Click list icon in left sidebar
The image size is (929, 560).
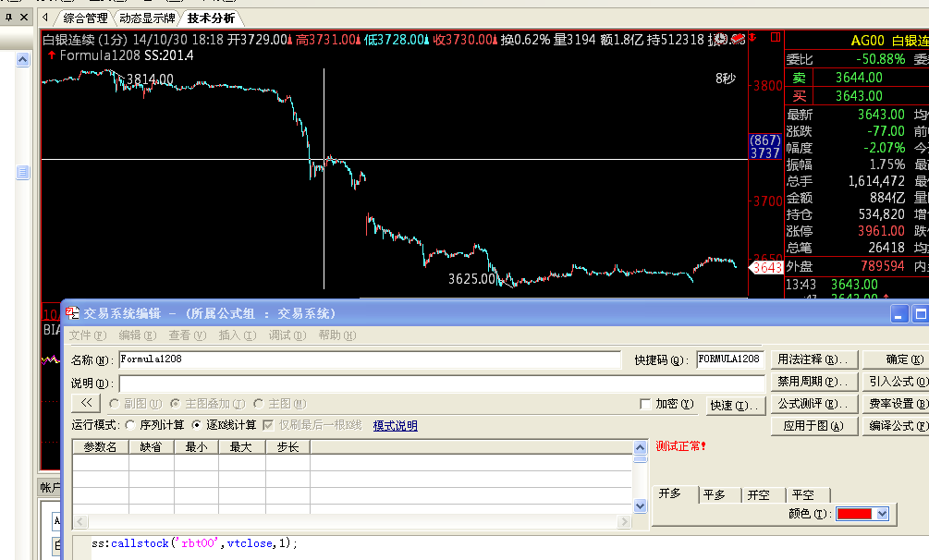pyautogui.click(x=22, y=173)
